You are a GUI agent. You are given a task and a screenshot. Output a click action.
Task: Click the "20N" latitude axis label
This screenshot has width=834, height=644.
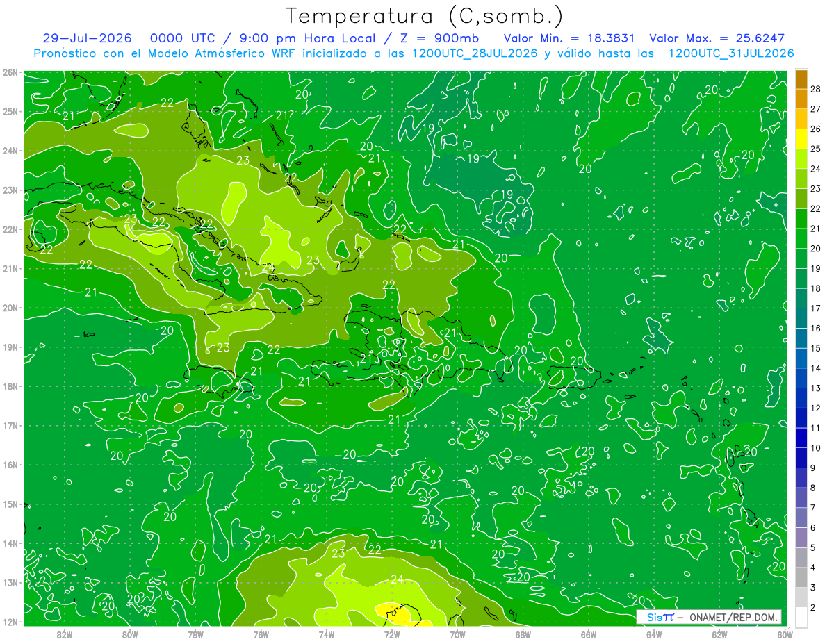click(x=10, y=308)
